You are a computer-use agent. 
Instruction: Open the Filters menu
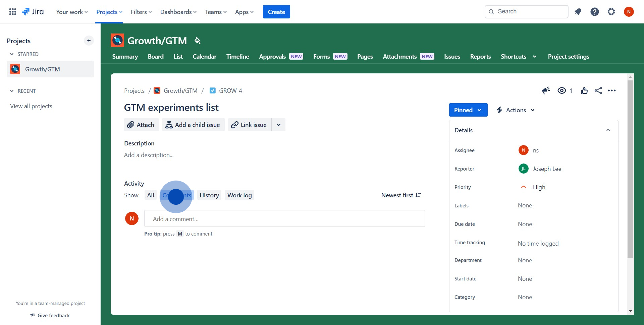(141, 12)
